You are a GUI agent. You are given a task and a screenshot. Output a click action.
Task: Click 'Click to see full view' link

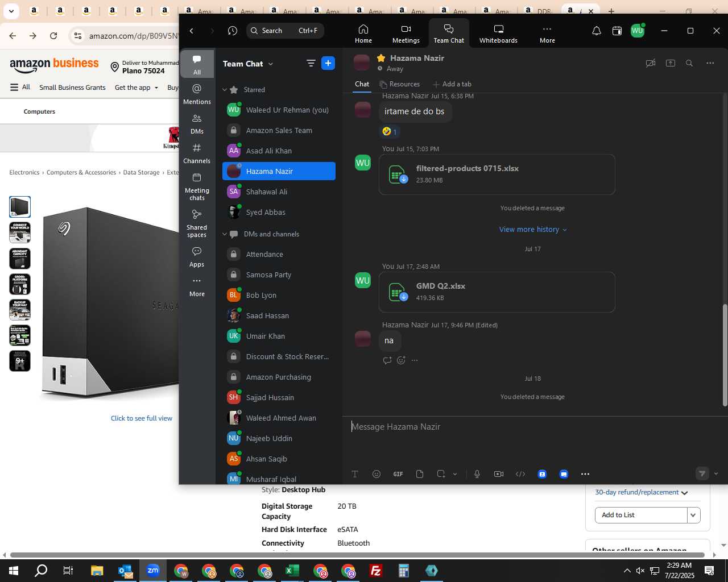pos(142,418)
